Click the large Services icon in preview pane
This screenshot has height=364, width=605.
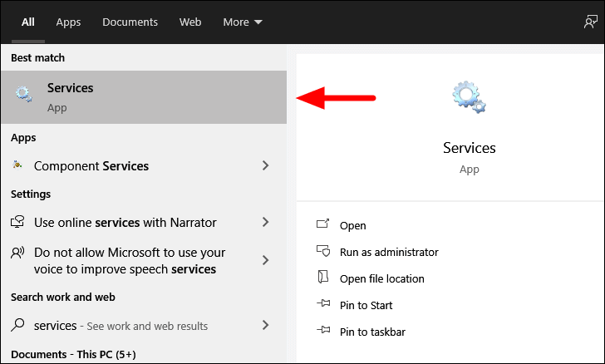(469, 97)
